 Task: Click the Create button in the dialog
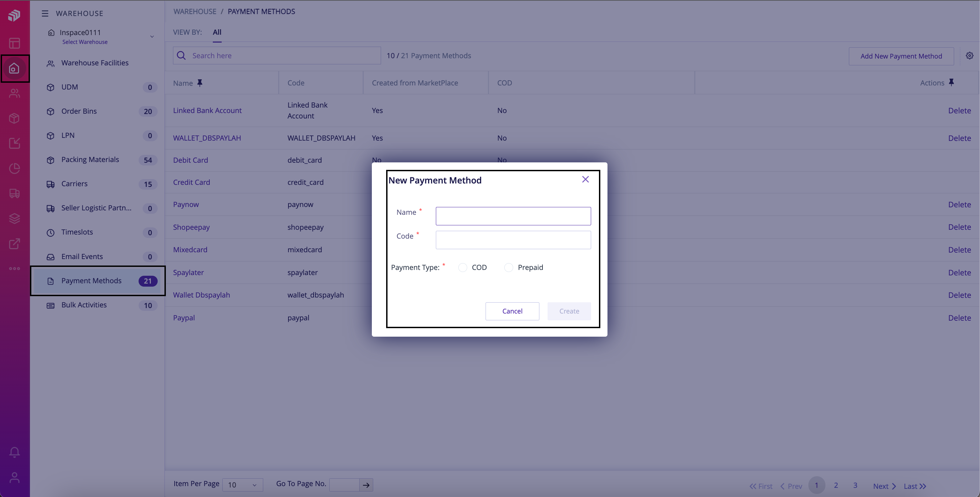569,311
